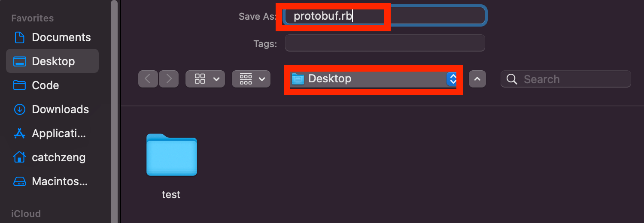Click the blue stepper arrows beside Desktop
644x223 pixels.
click(x=452, y=79)
